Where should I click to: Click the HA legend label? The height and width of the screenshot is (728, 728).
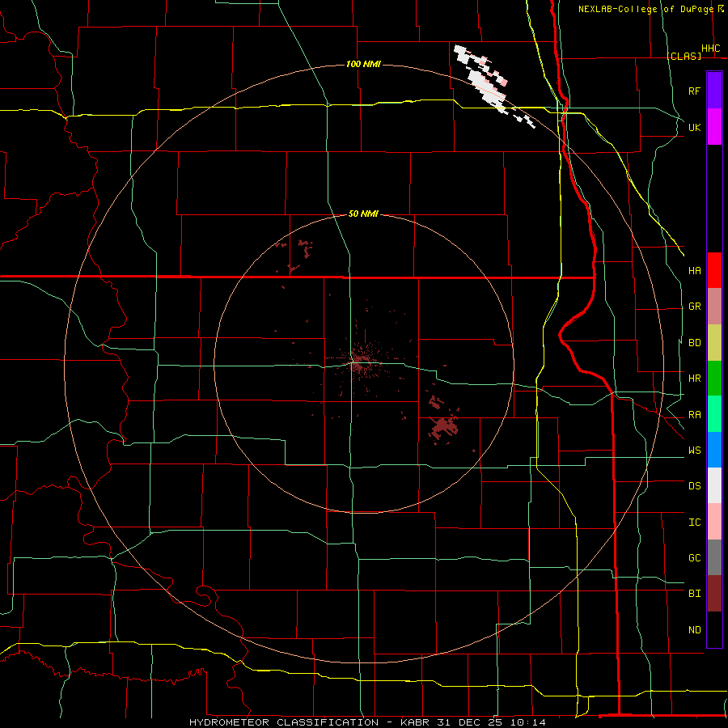(694, 271)
